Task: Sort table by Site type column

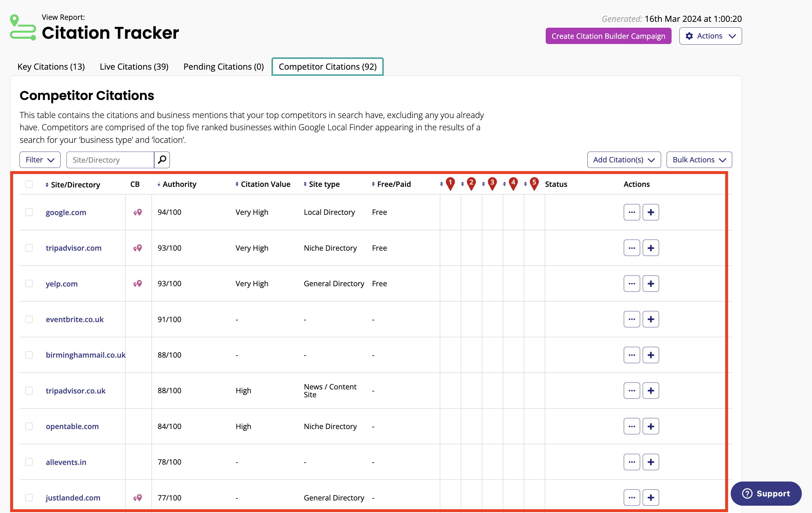Action: (x=321, y=184)
